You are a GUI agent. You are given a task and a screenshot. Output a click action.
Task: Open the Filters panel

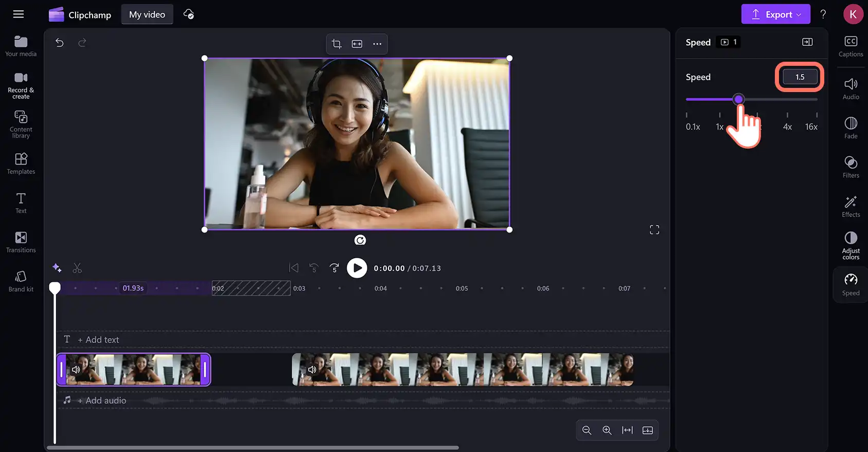click(851, 167)
